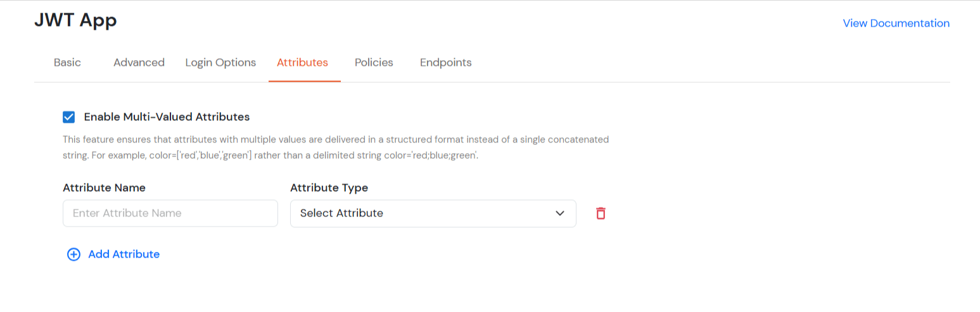Focus the Enter Attribute Name input field

click(170, 213)
